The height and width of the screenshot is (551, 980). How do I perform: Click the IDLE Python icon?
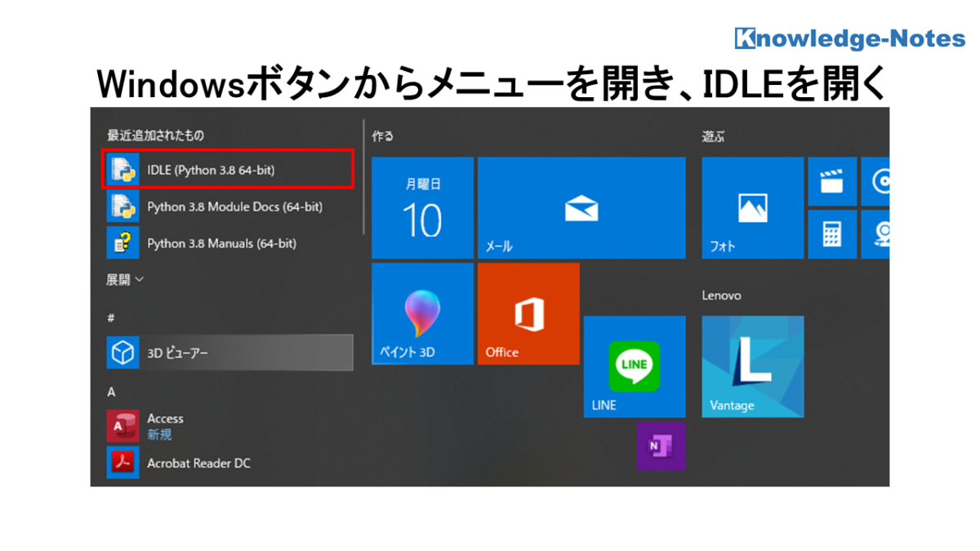coord(122,170)
